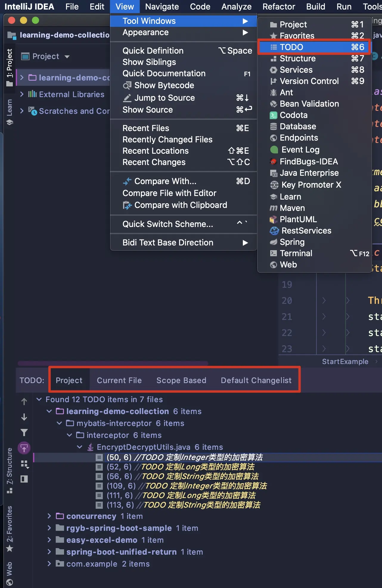This screenshot has width=382, height=588.
Task: Select the TODO item at line 109
Action: pyautogui.click(x=187, y=486)
